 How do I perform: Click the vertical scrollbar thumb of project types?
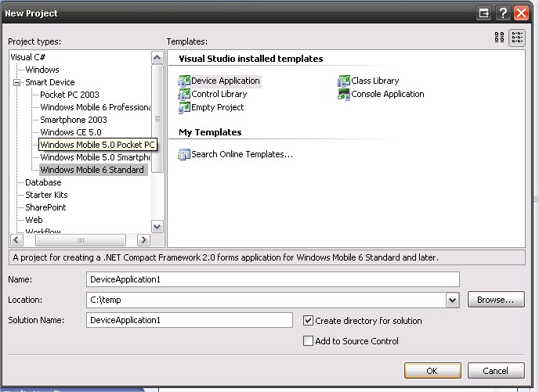[157, 118]
